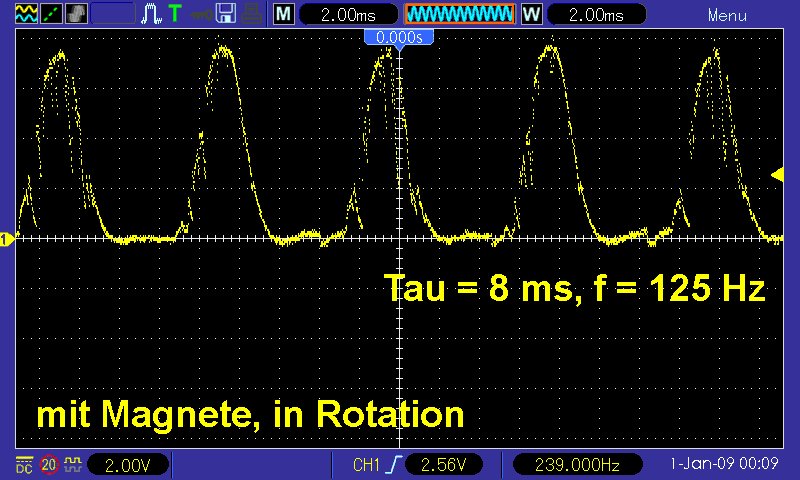
Task: Click the waveform memory overview bar
Action: point(459,15)
